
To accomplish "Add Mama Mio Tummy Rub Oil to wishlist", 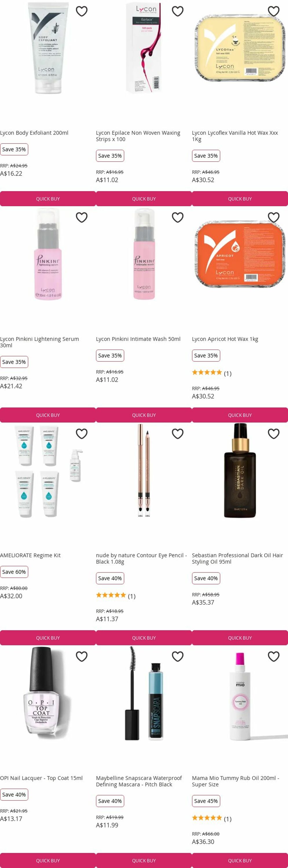I will point(274,657).
